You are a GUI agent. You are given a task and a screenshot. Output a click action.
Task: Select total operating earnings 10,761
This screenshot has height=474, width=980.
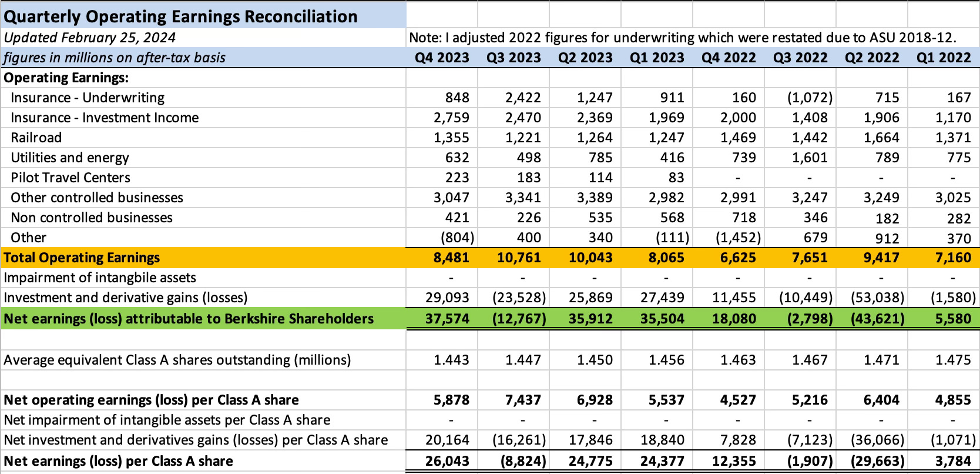(x=519, y=258)
